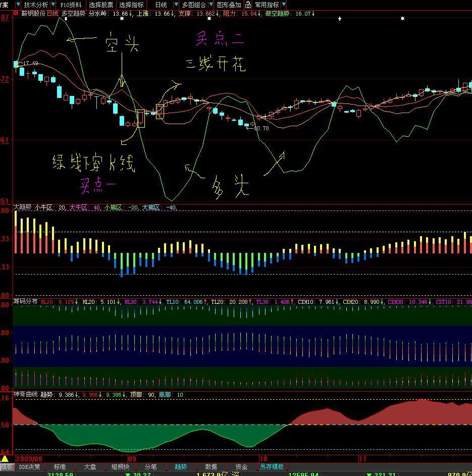472x476 pixels.
Task: Click the 1,673.9亿 value in the status bar
Action: coord(212,474)
